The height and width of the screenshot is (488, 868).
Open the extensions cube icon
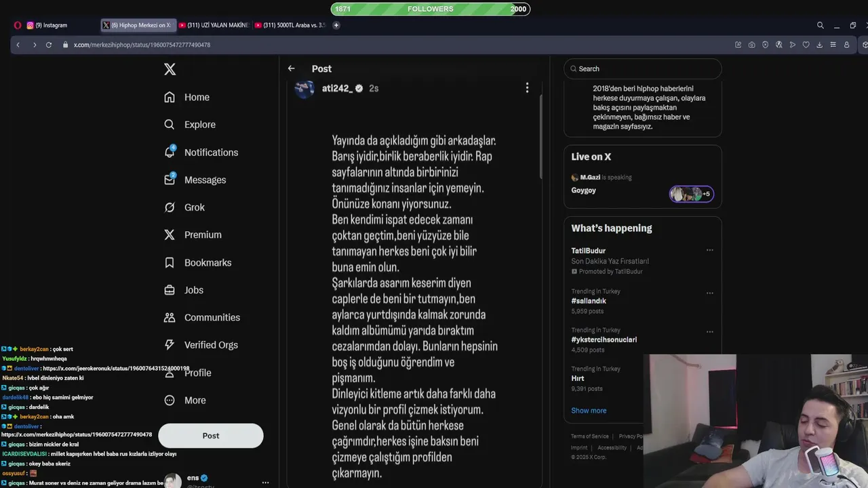(865, 45)
